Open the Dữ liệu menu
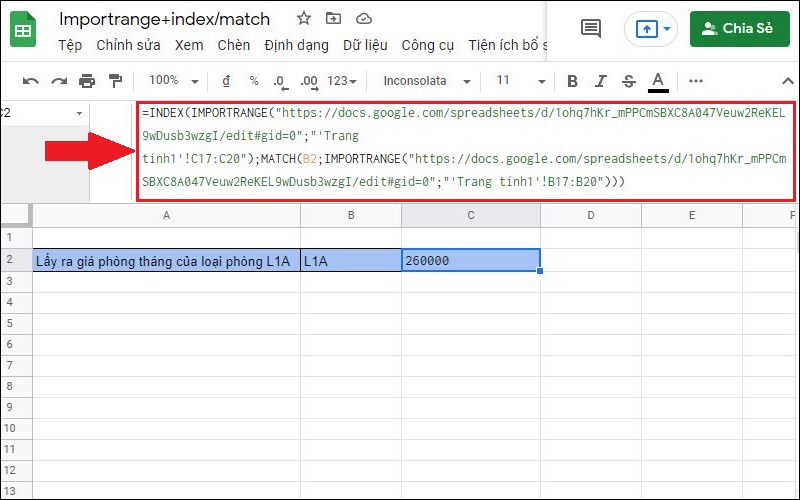The height and width of the screenshot is (500, 800). pos(365,45)
